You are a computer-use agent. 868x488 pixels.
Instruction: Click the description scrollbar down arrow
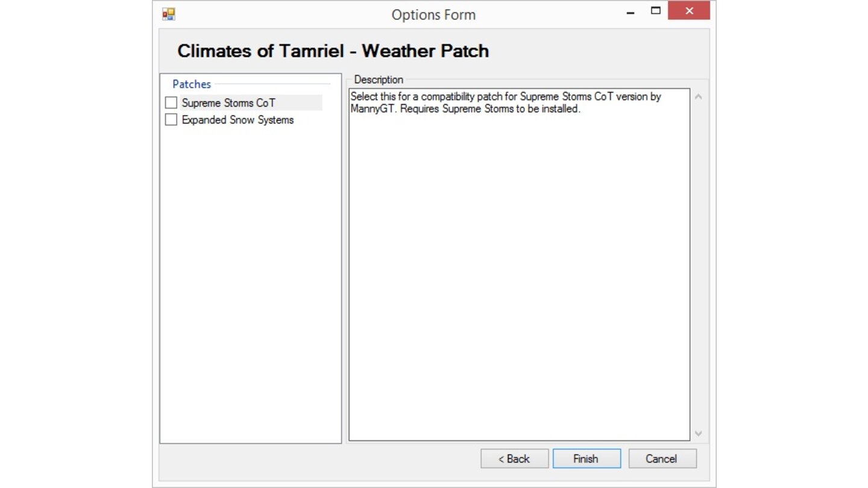click(x=698, y=433)
